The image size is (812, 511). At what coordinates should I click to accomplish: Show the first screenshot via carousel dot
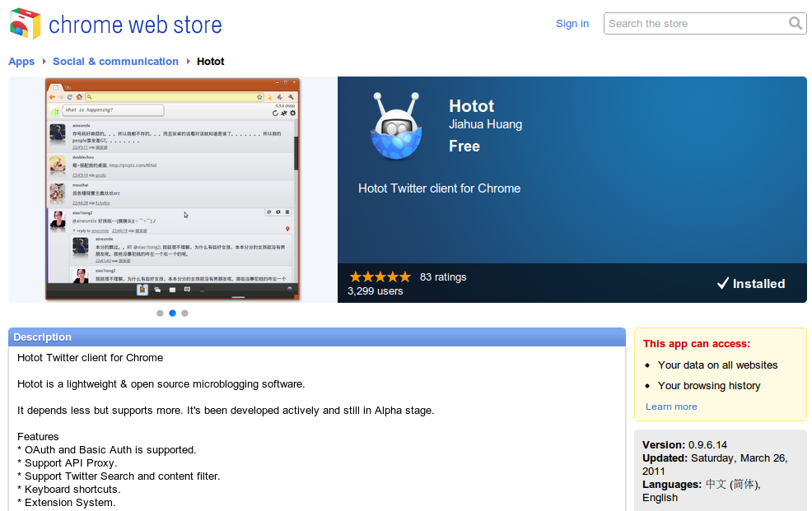(160, 313)
